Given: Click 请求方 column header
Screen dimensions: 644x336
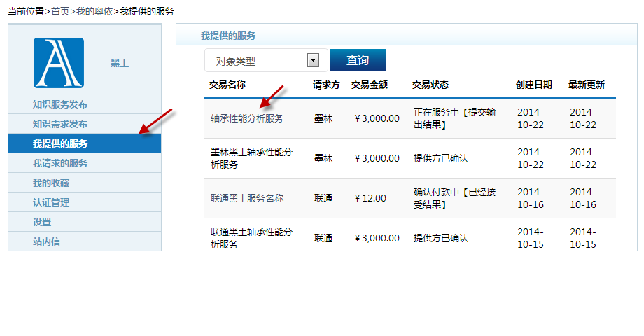Looking at the screenshot, I should pos(326,85).
